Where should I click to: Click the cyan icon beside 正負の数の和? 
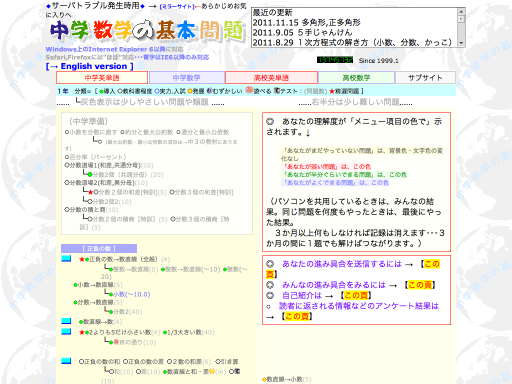66,361
